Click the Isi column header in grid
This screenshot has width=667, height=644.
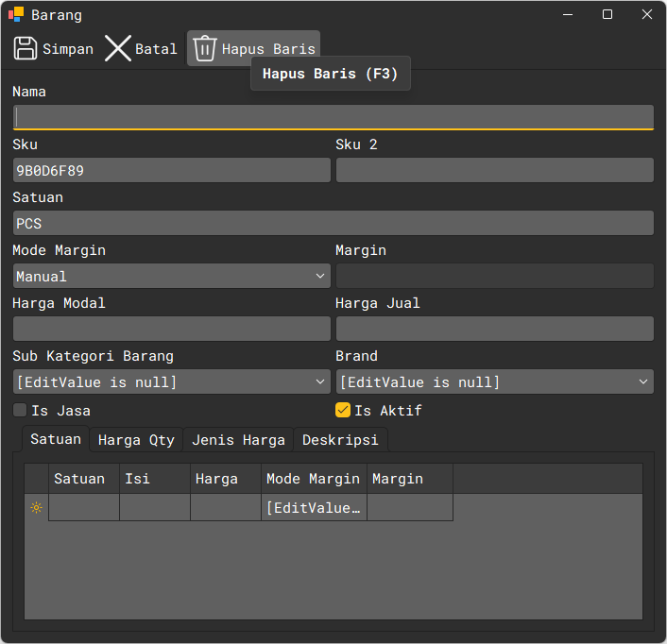coord(154,479)
